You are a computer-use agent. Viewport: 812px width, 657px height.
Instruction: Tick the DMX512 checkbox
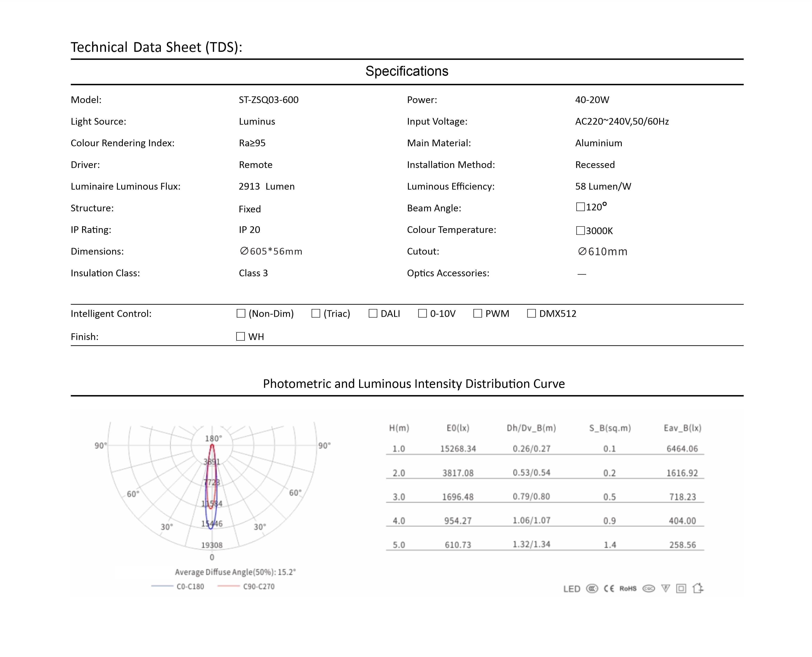tap(531, 313)
